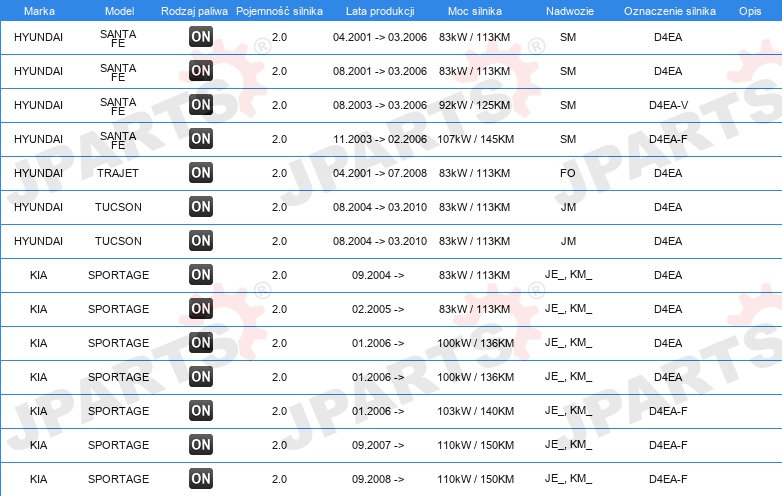Select SPORTAGE in the 09.2004 row
The width and height of the screenshot is (782, 496).
pyautogui.click(x=118, y=275)
